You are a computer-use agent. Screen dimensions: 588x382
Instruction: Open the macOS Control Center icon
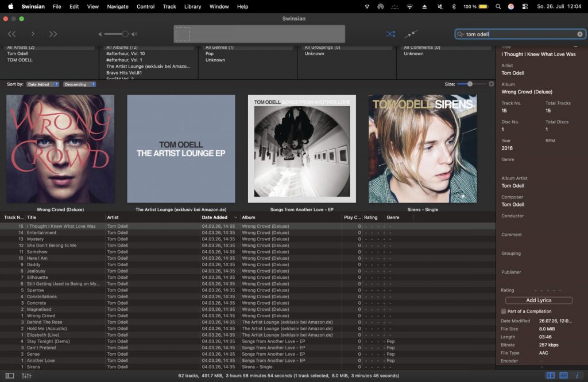[525, 6]
